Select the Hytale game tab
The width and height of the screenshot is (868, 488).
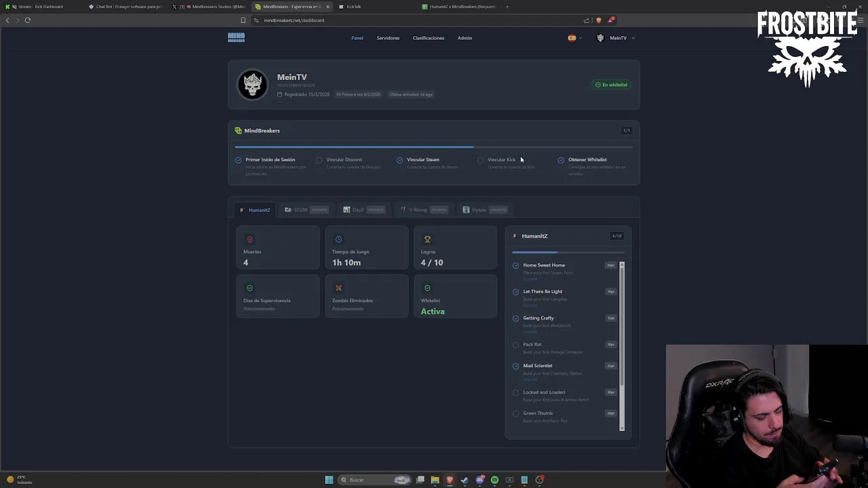pyautogui.click(x=484, y=210)
